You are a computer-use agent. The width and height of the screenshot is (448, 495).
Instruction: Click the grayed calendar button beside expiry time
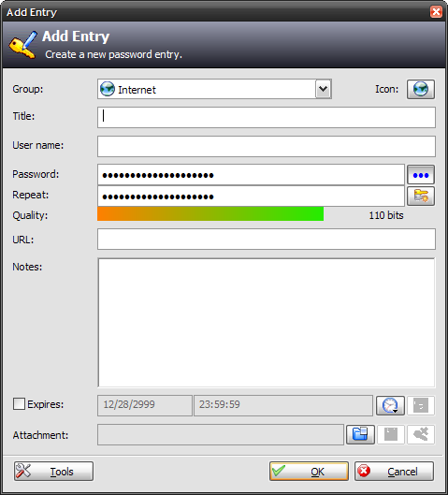pyautogui.click(x=421, y=405)
